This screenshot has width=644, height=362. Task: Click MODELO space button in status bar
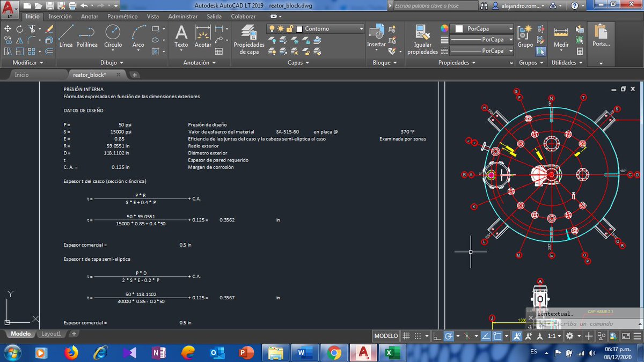[x=386, y=336]
